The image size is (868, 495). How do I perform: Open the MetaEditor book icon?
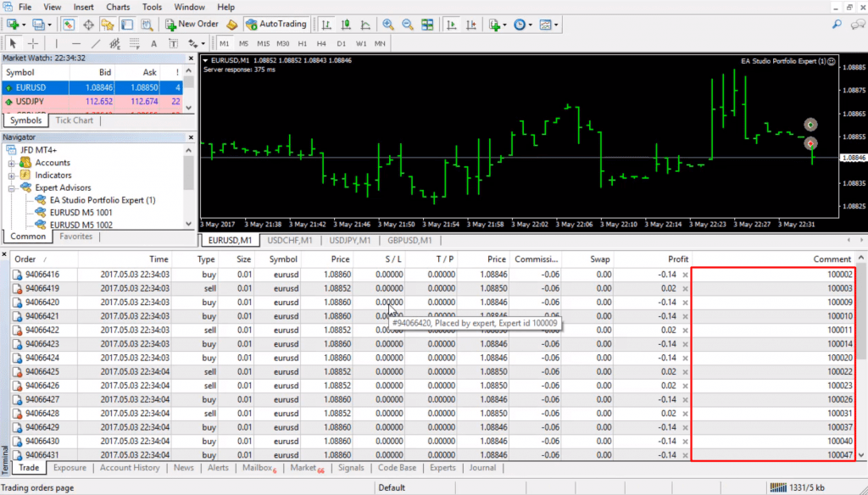coord(231,25)
